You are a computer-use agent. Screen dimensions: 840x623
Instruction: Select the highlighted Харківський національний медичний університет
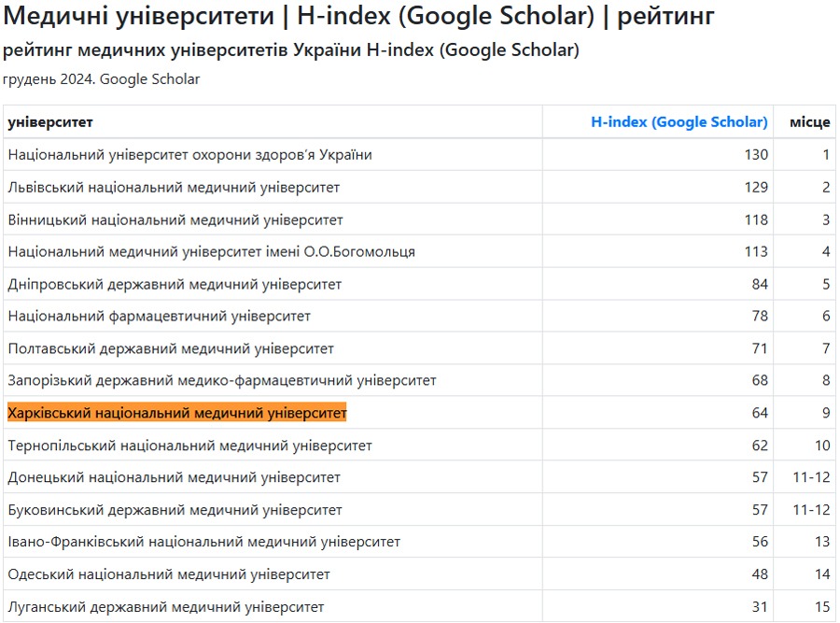177,413
